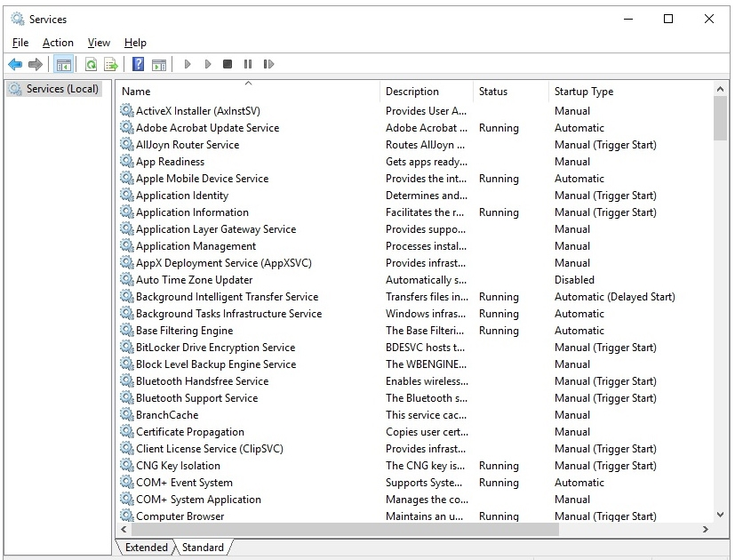Sort by the Description column header

[427, 91]
